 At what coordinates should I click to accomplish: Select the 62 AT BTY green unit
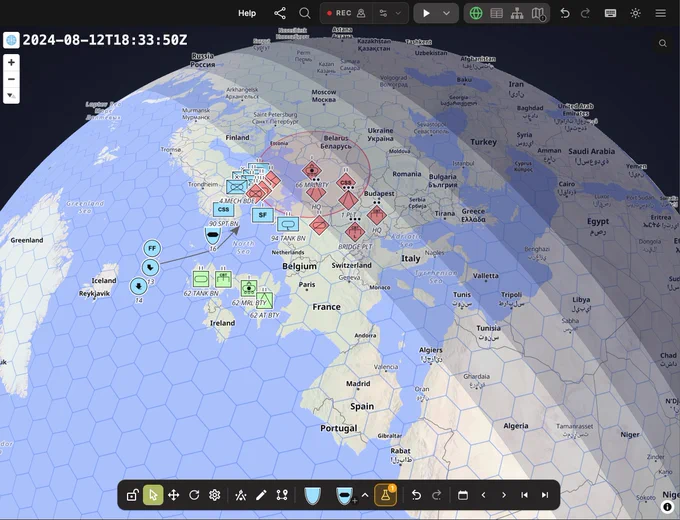point(264,300)
